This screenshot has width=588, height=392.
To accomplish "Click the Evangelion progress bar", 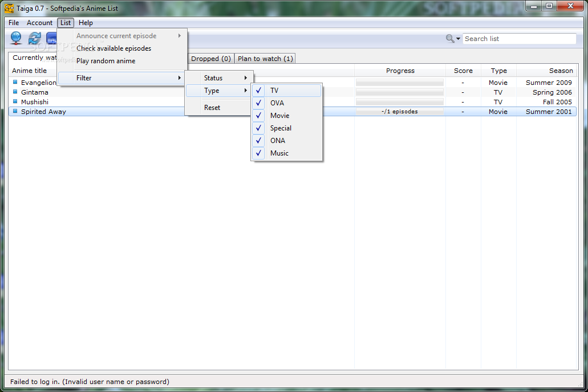I will 400,83.
